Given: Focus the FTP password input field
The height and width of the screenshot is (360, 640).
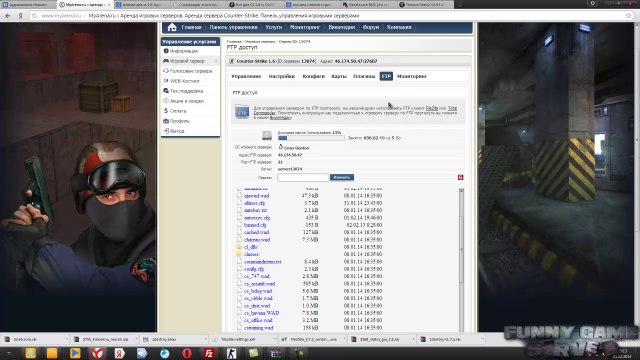Looking at the screenshot, I should [x=303, y=178].
